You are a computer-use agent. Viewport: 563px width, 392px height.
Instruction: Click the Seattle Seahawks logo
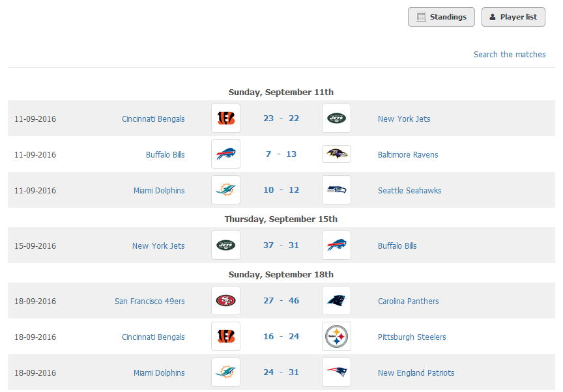point(336,190)
